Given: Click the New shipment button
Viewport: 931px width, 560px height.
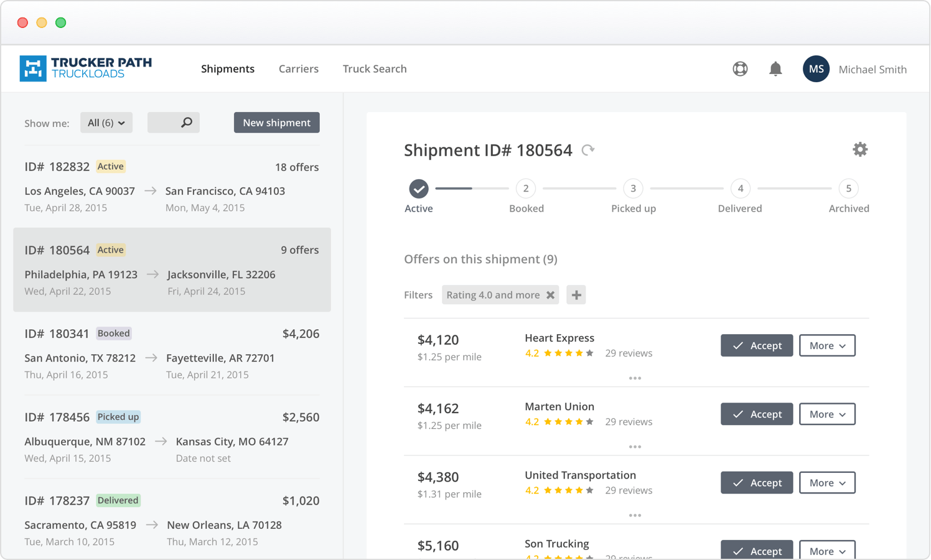Looking at the screenshot, I should click(x=277, y=123).
